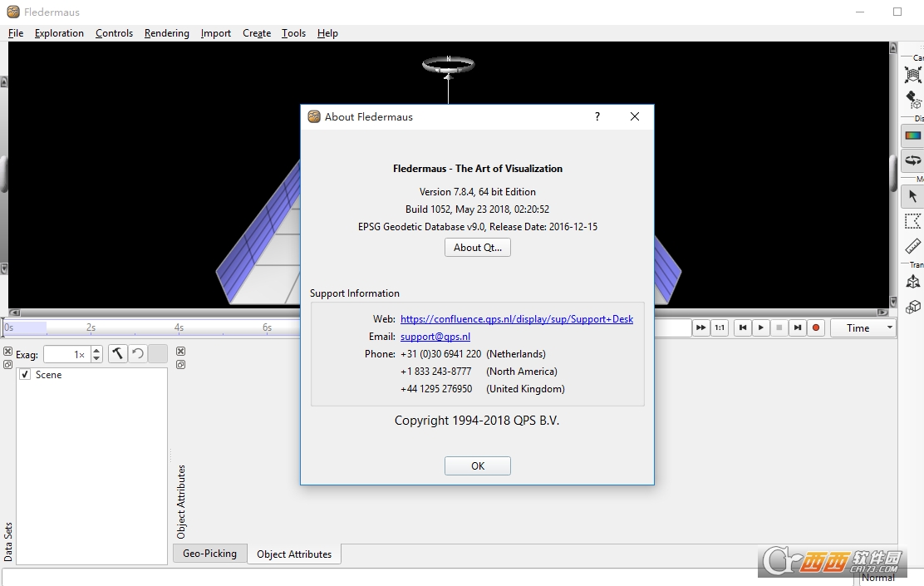Click the 1:1 playback speed button

pos(720,327)
